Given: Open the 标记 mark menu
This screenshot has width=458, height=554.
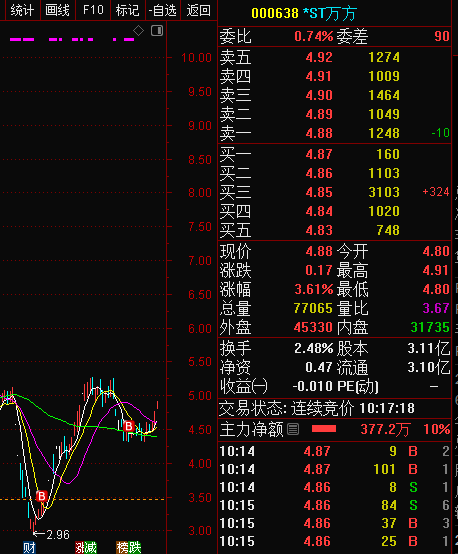Looking at the screenshot, I should tap(128, 10).
